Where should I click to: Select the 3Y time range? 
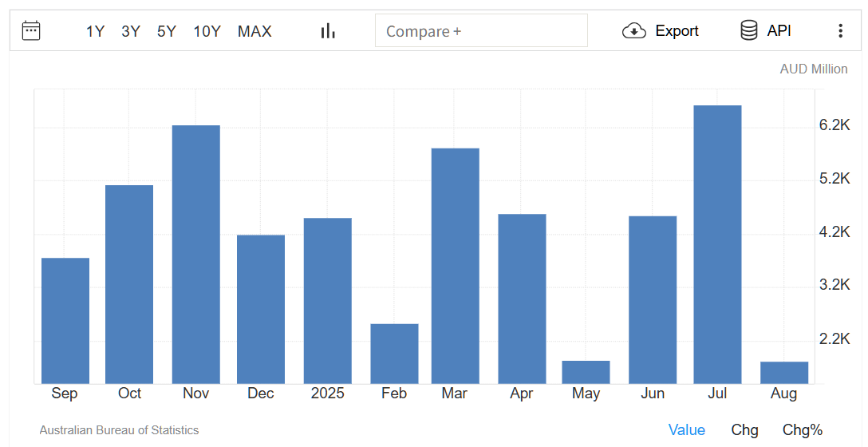coord(131,31)
